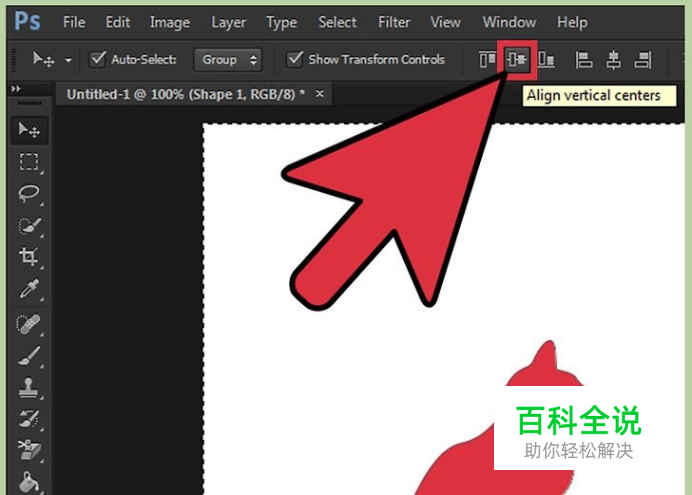Close the Untitled-1 document tab
Screen dimensions: 692x495
320,94
